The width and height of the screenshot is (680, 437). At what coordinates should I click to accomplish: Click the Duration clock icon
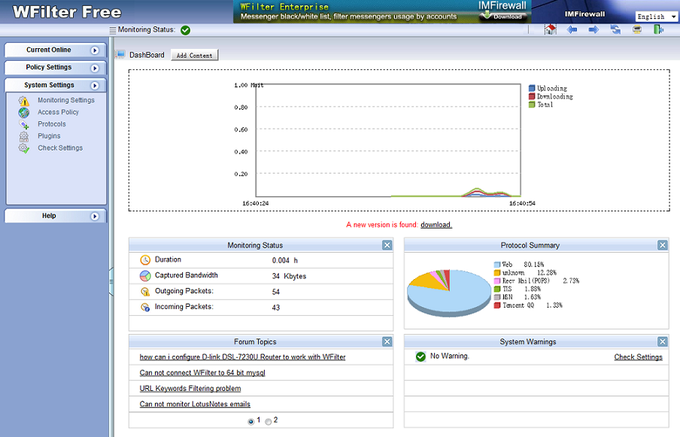pyautogui.click(x=145, y=260)
